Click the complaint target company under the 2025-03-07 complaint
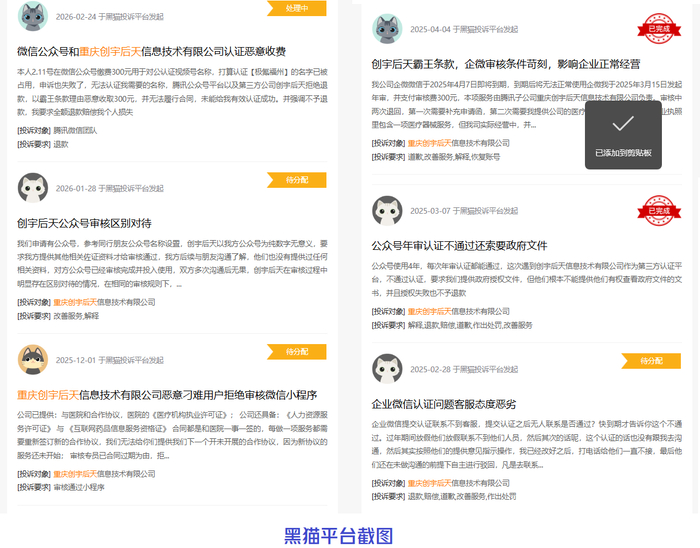 458,311
